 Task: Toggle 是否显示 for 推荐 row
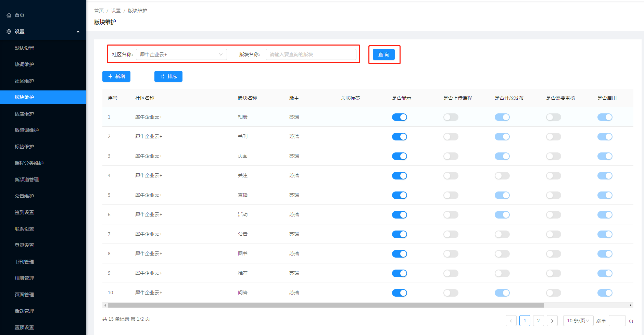(x=400, y=273)
